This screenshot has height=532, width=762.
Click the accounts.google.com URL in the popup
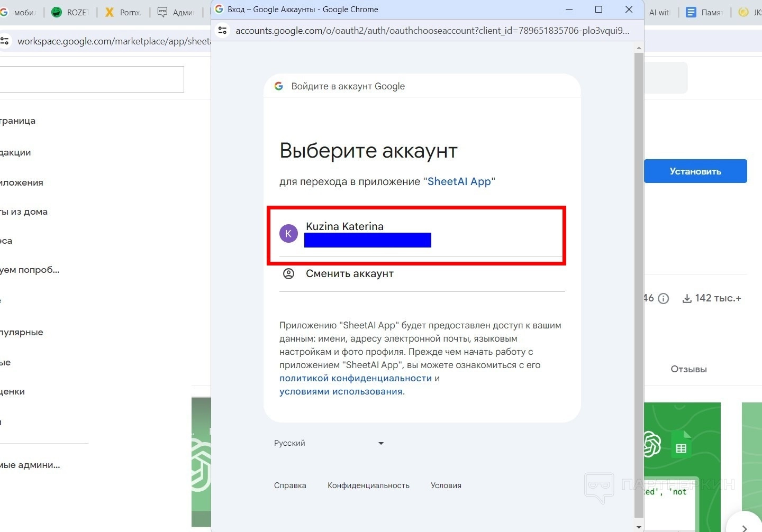[x=432, y=31]
